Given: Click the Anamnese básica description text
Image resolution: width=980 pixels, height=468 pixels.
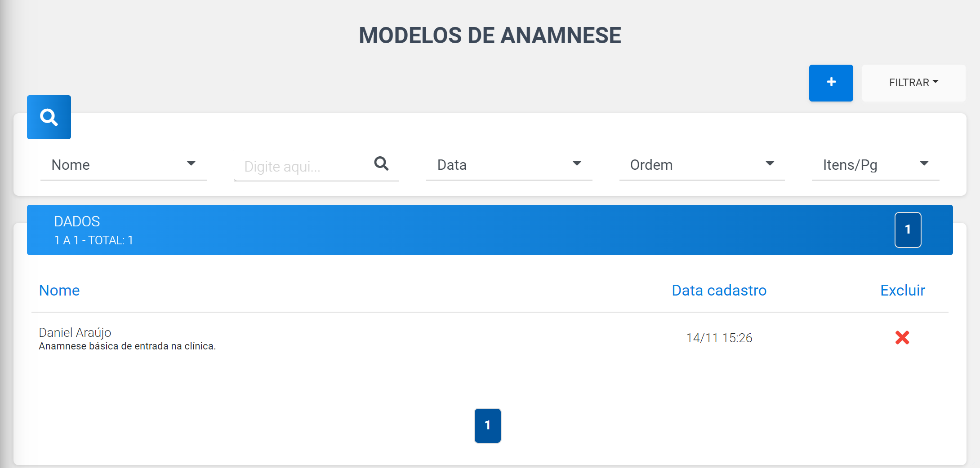Looking at the screenshot, I should pyautogui.click(x=127, y=346).
